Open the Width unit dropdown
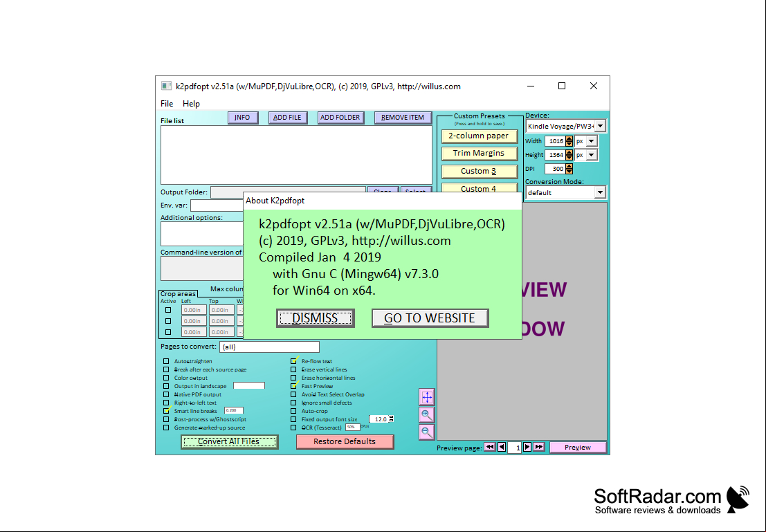The width and height of the screenshot is (766, 532). tap(592, 141)
